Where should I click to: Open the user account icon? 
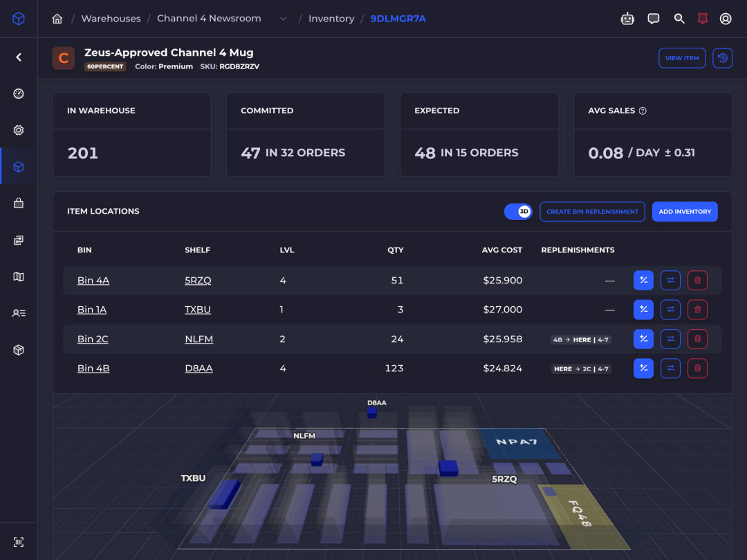[725, 19]
